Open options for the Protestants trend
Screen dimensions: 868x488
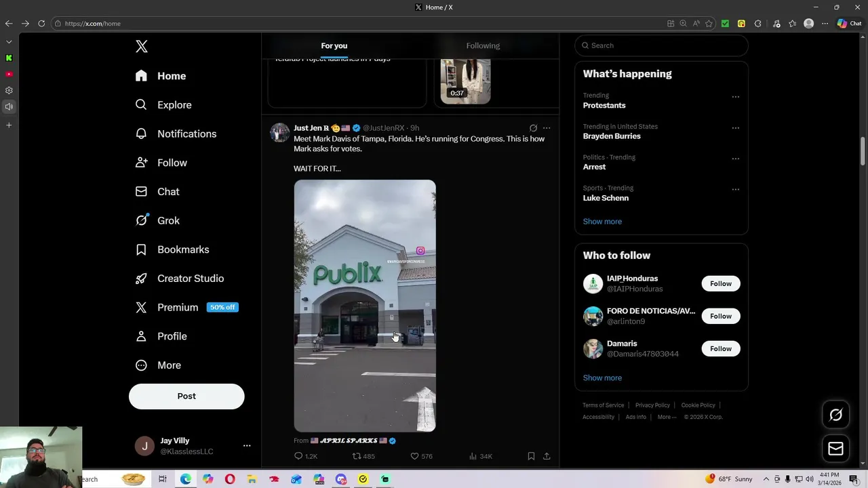coord(735,97)
